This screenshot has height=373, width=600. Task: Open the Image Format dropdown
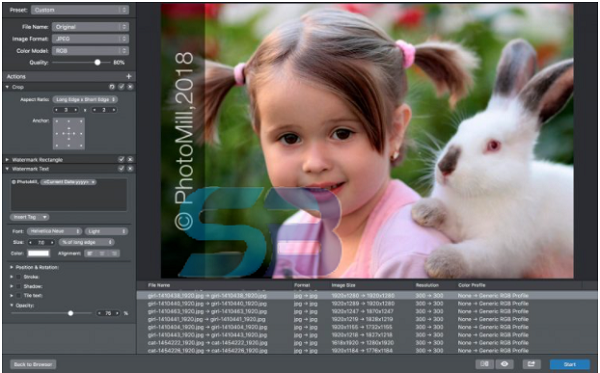tap(90, 39)
